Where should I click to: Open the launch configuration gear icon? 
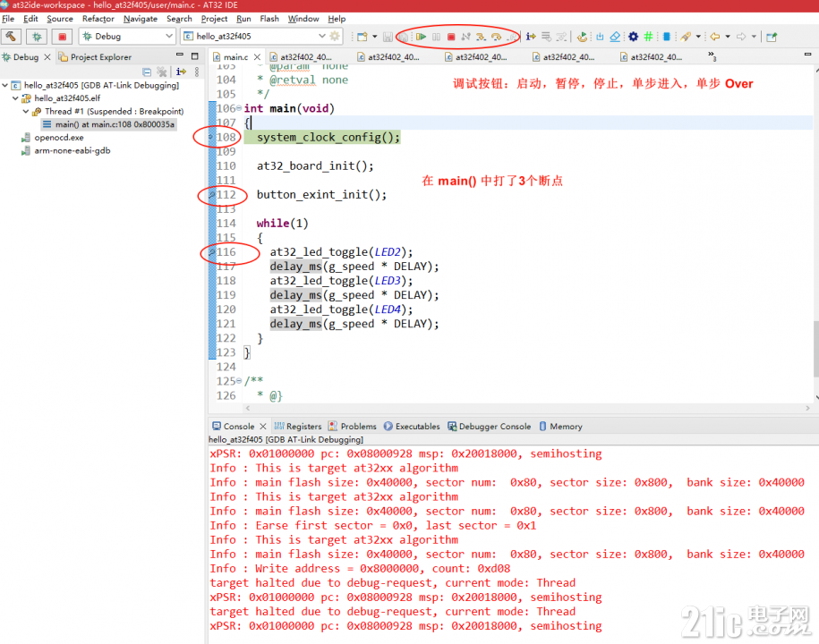coord(335,36)
